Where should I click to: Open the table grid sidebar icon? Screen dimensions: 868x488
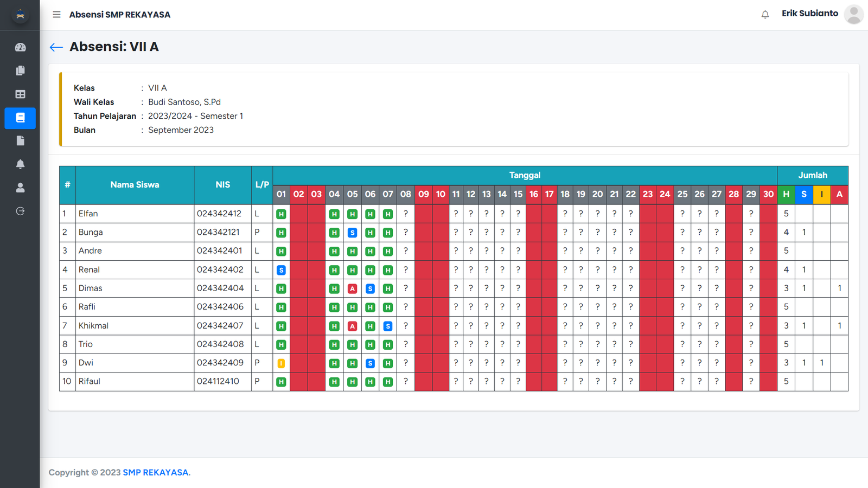pos(20,94)
